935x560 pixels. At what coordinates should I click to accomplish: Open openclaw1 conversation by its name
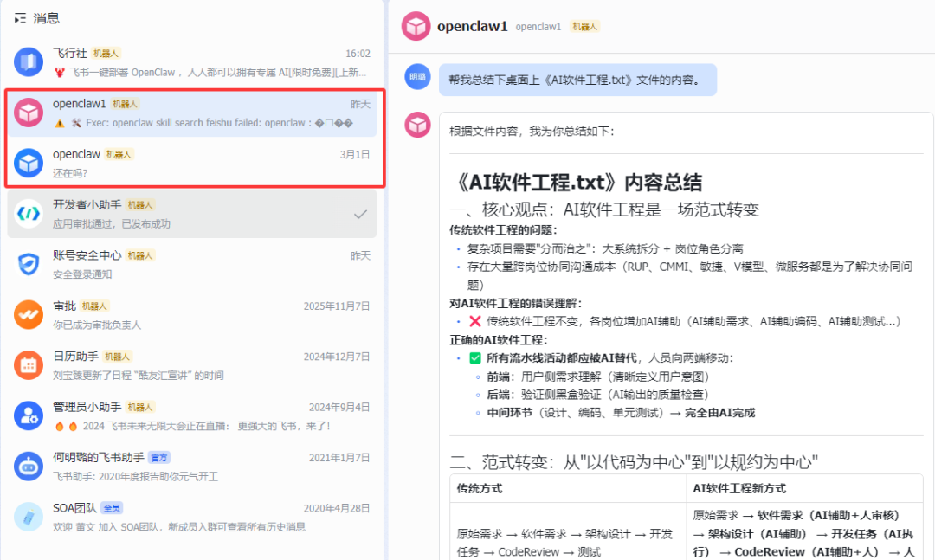click(x=79, y=104)
